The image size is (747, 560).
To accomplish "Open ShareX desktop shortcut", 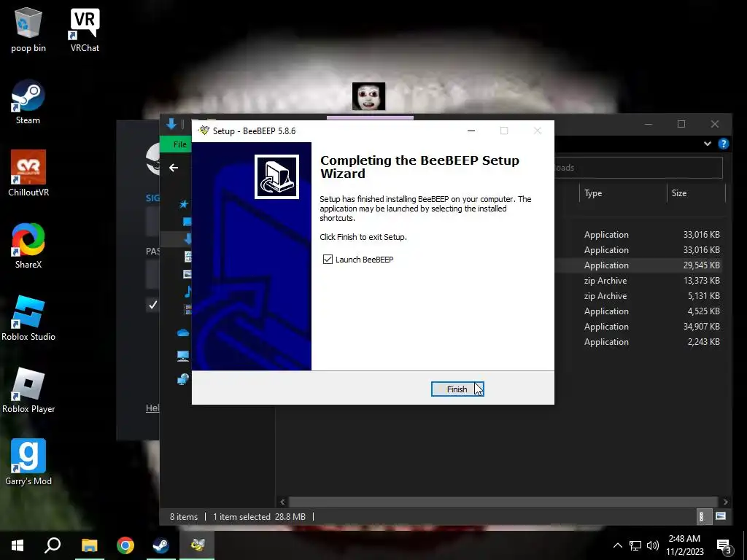I will (x=28, y=246).
